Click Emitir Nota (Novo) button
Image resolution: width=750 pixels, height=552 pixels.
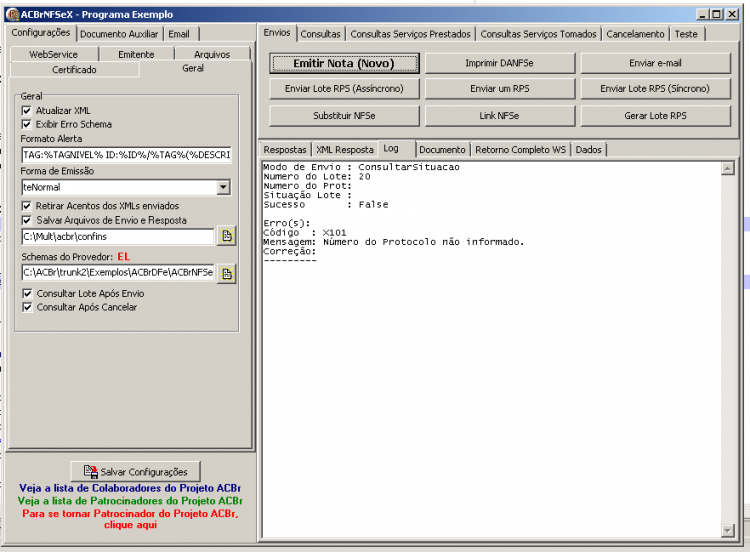(x=344, y=63)
